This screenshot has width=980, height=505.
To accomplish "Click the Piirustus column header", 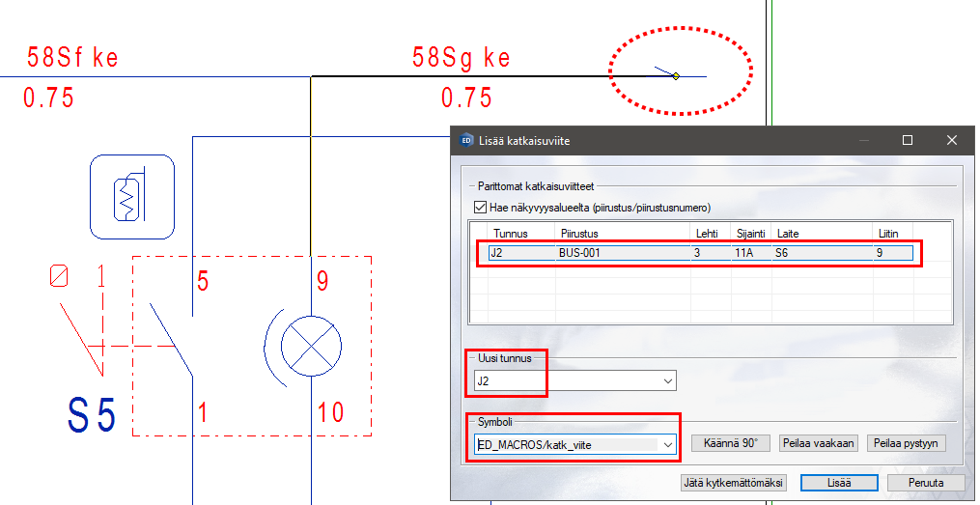I will click(x=579, y=233).
